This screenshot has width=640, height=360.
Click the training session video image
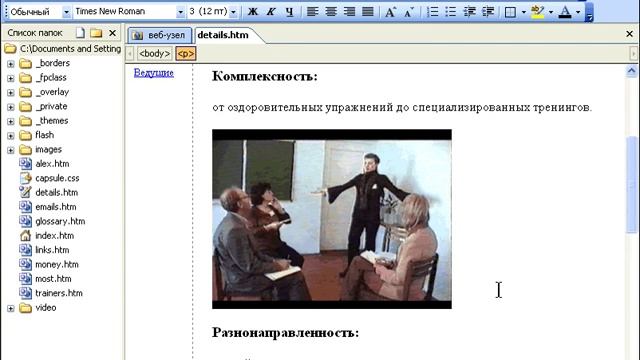click(x=332, y=219)
